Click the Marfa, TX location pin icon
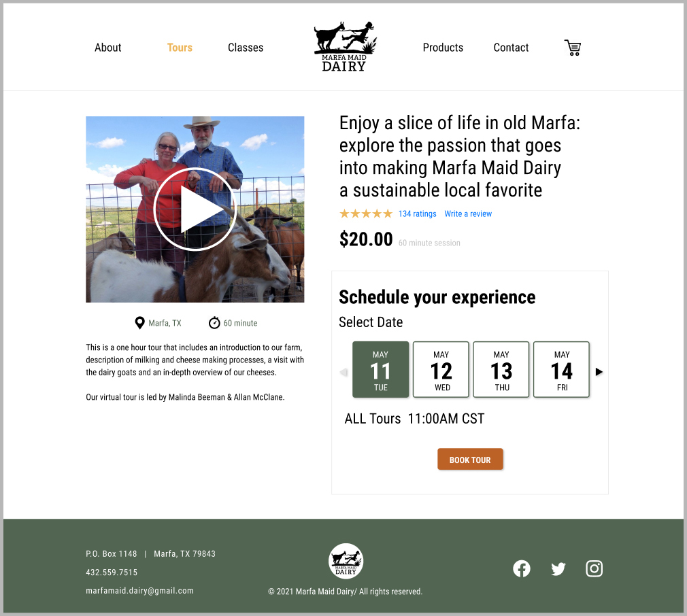The image size is (687, 616). tap(139, 323)
